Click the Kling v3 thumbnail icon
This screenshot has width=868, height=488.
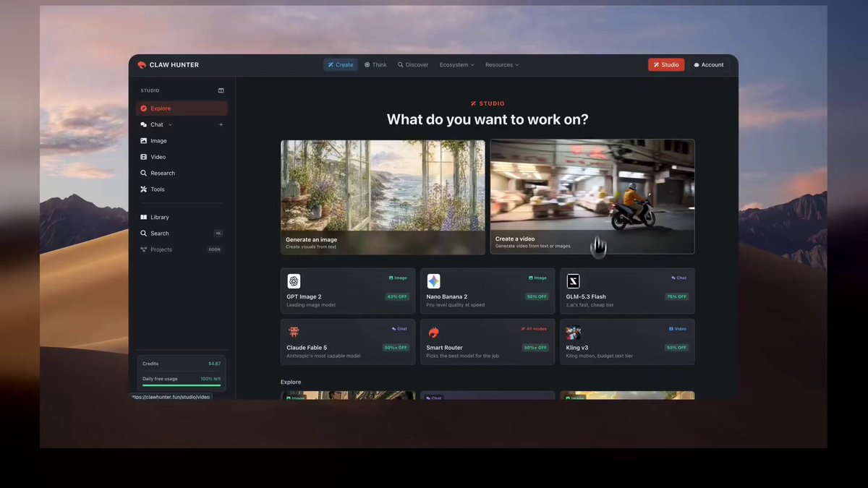click(573, 333)
